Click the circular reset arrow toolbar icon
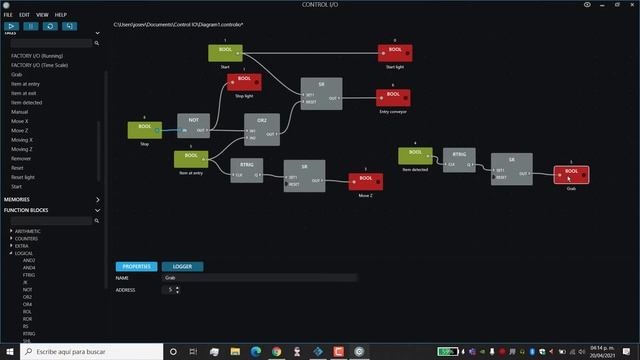Image resolution: width=640 pixels, height=360 pixels. (x=50, y=26)
